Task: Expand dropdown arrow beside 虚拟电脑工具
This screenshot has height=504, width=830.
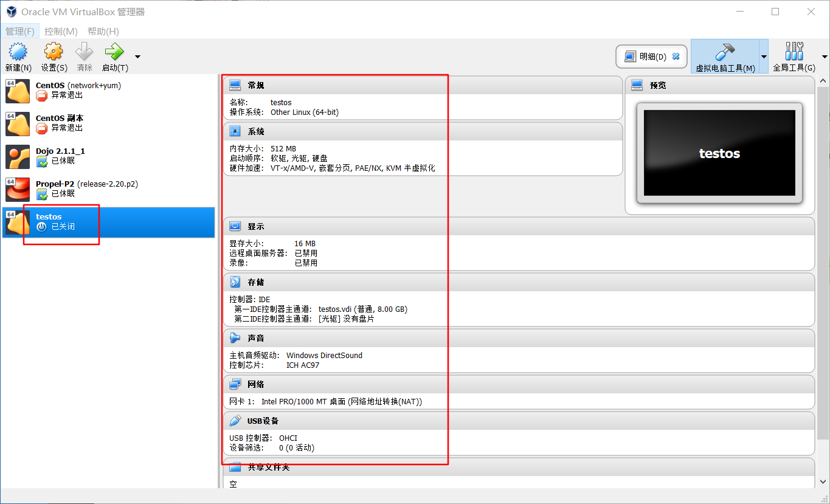Action: coord(764,57)
